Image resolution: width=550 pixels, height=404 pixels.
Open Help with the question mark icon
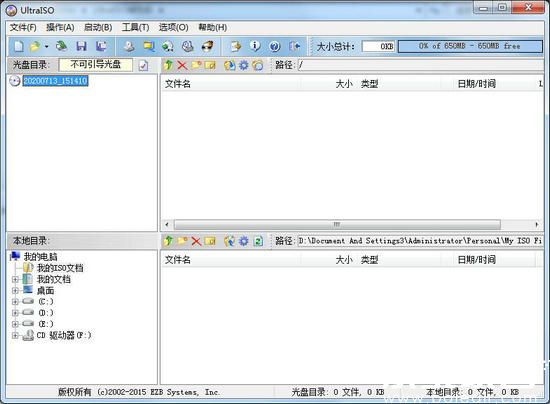click(x=275, y=46)
